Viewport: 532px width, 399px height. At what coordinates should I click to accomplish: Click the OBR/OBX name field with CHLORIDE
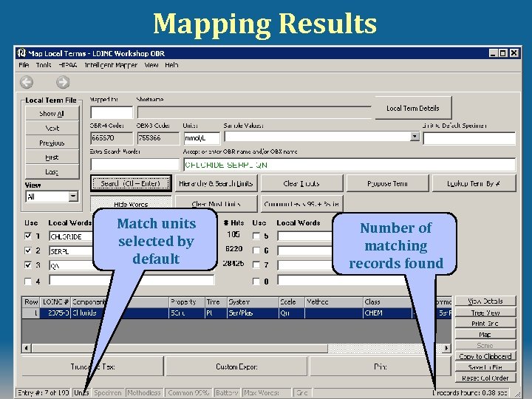pos(349,165)
